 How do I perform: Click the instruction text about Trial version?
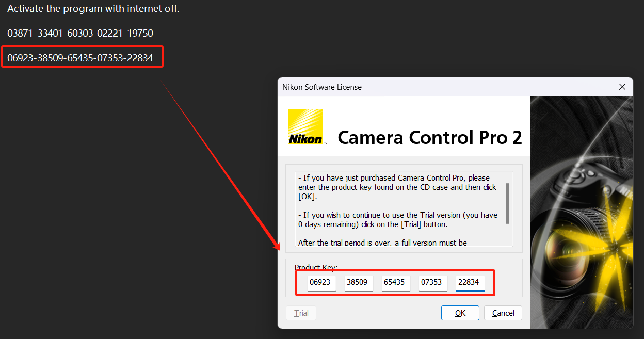click(x=397, y=220)
